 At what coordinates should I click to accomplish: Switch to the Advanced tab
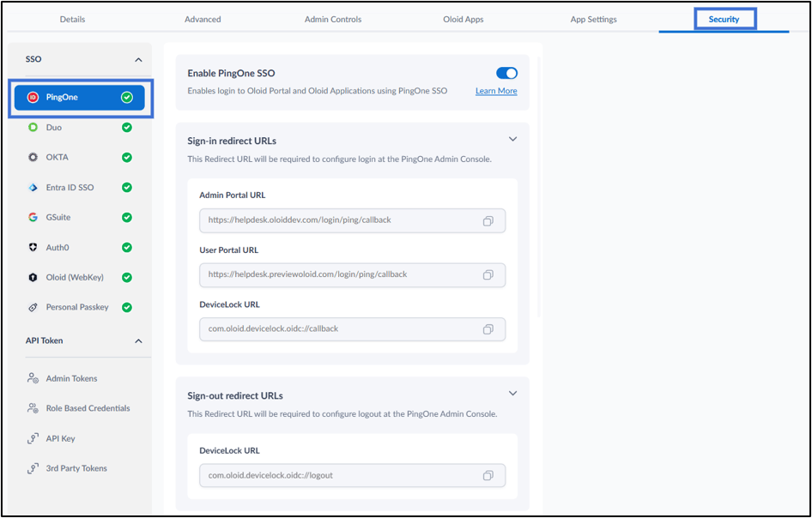point(203,20)
